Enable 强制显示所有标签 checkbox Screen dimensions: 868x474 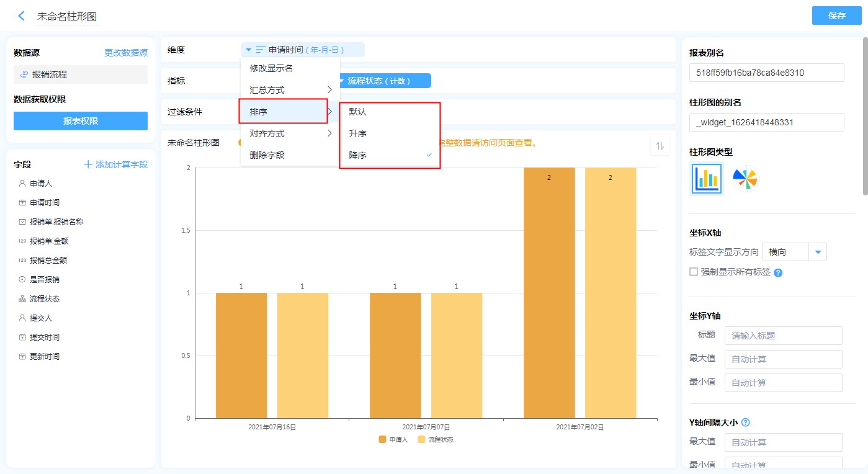(x=694, y=272)
